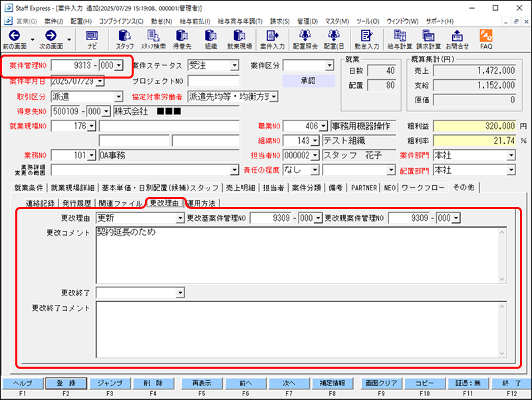The width and height of the screenshot is (532, 400).
Task: Open the 配置(日 toolbar icon
Action: (334, 39)
